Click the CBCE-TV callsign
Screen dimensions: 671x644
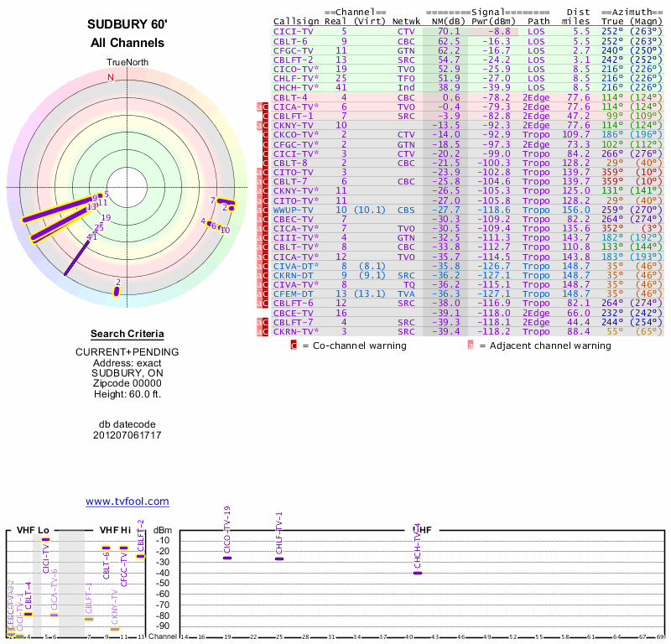point(293,314)
